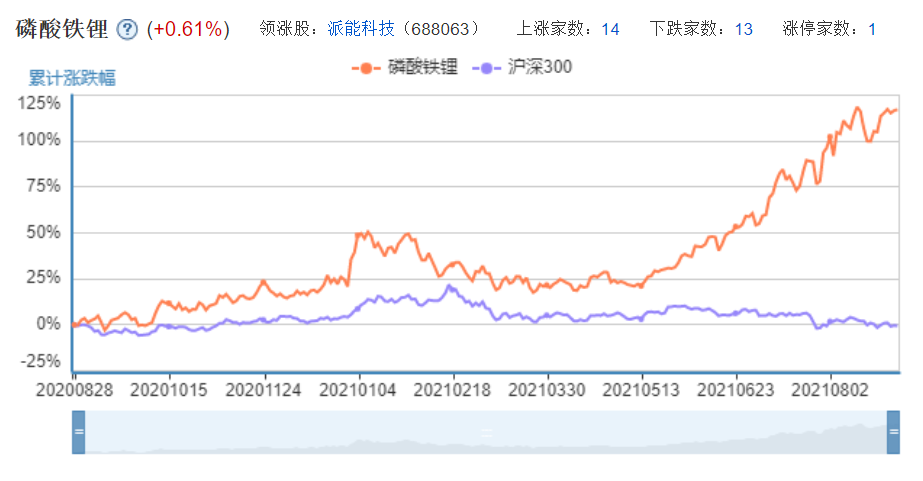
Task: Open the 派能科技 leading stock link
Action: pyautogui.click(x=361, y=28)
